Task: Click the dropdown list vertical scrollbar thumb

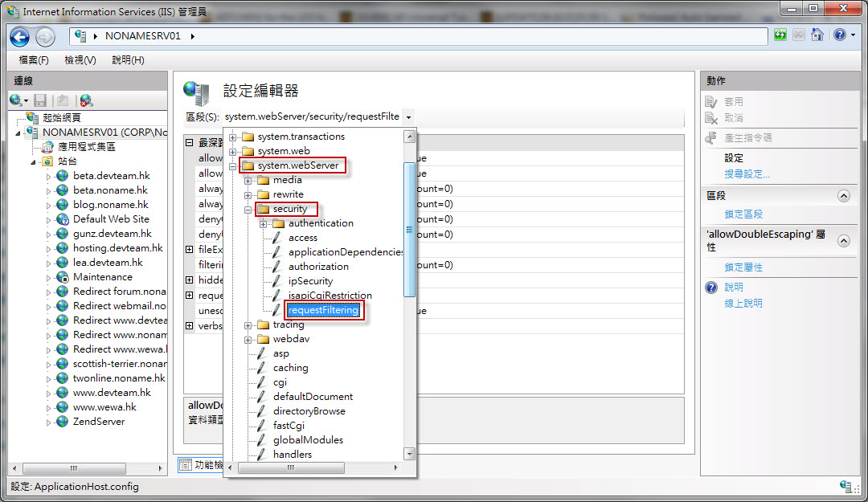Action: coord(410,230)
